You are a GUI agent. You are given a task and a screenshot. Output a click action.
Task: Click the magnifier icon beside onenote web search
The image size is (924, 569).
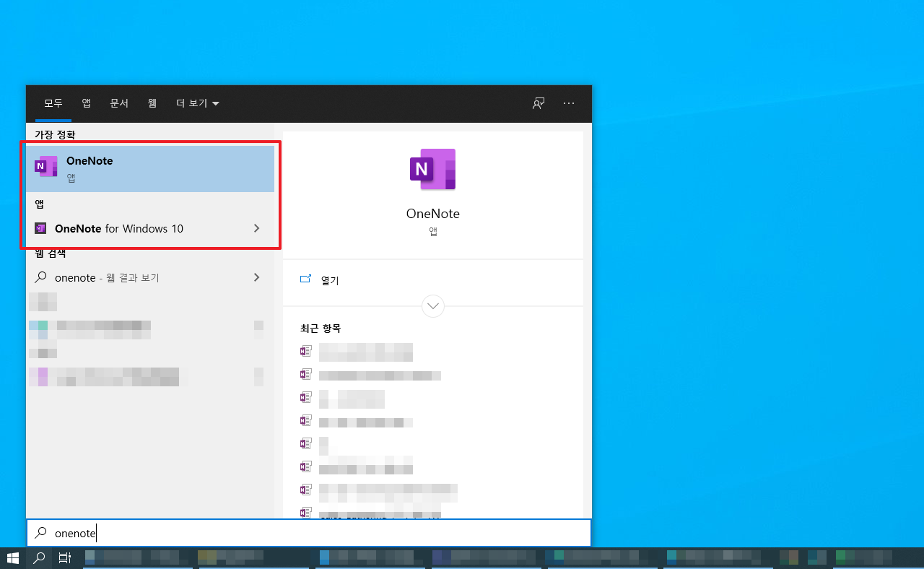41,277
